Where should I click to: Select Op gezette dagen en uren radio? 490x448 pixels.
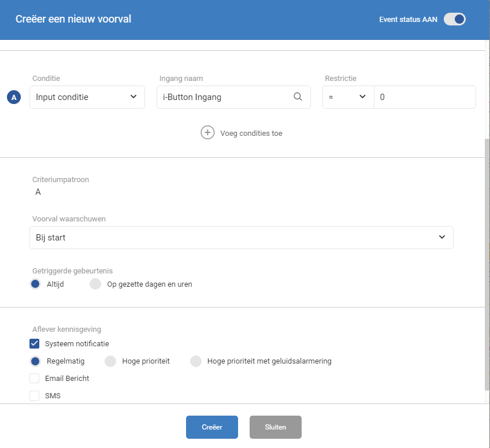tap(95, 284)
